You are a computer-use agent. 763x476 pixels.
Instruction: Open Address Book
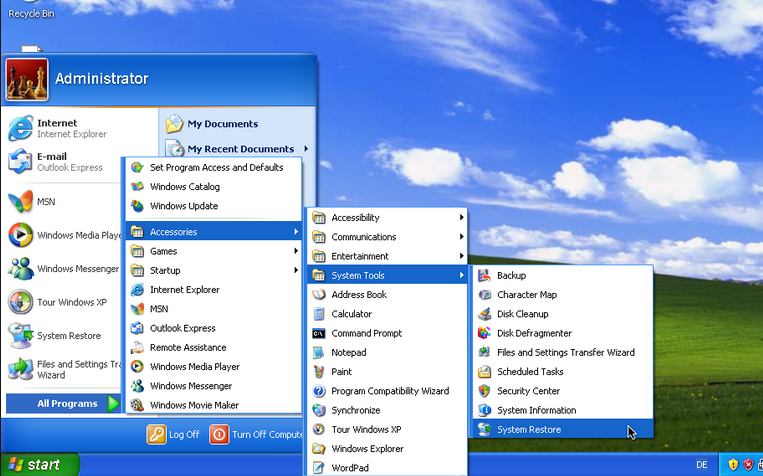(387, 294)
